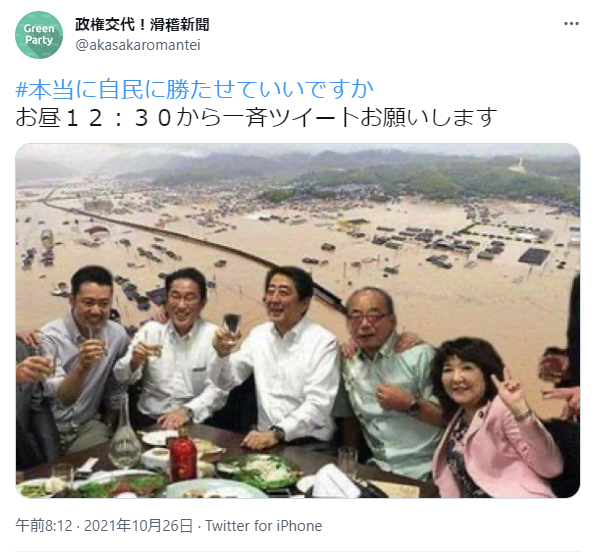Click the dark rooftop building in flooded area
The height and width of the screenshot is (552, 596).
[534, 256]
